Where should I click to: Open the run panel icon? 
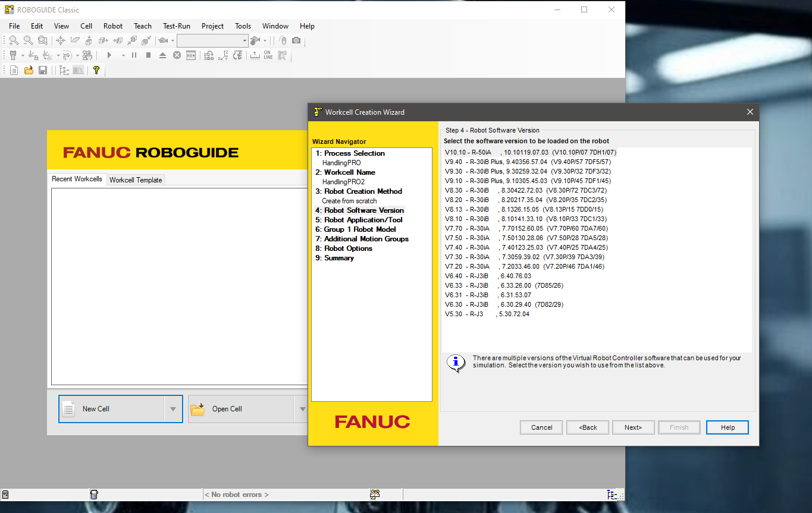(191, 55)
